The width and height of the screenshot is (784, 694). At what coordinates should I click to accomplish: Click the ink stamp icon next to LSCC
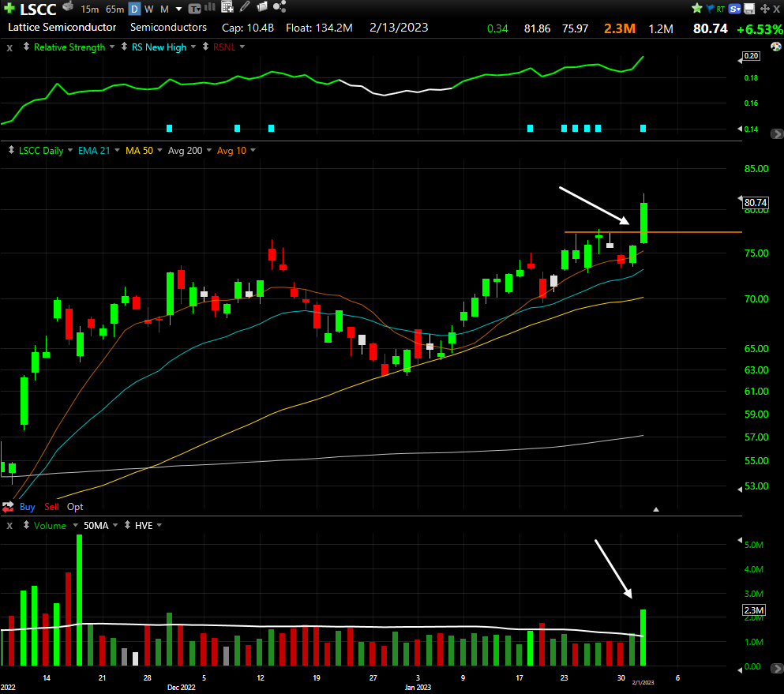point(68,6)
